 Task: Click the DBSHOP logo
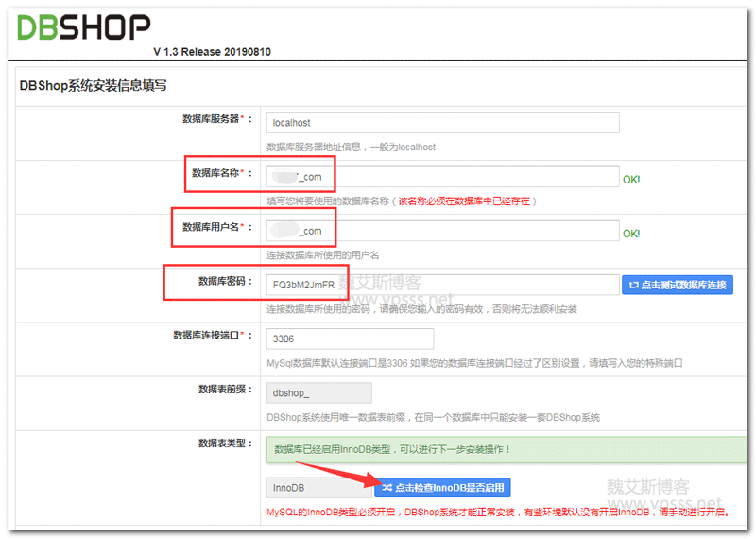pos(83,26)
